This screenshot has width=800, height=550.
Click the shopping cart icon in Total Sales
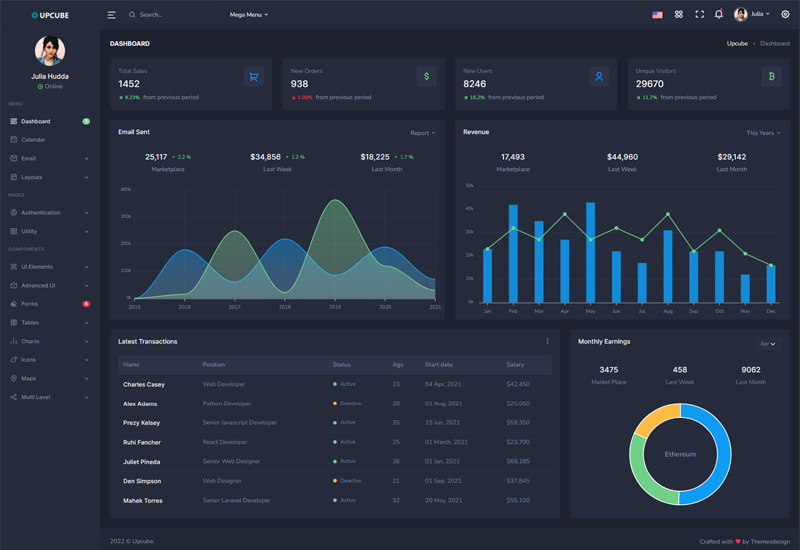click(254, 76)
